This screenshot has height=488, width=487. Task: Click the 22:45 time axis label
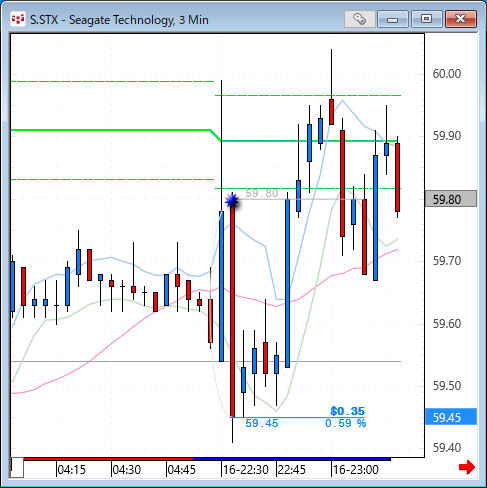(292, 470)
